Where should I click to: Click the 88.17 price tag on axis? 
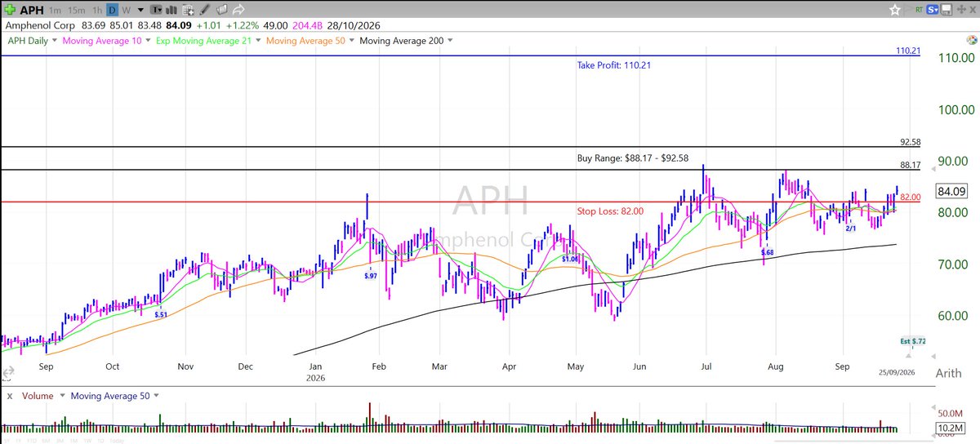911,165
